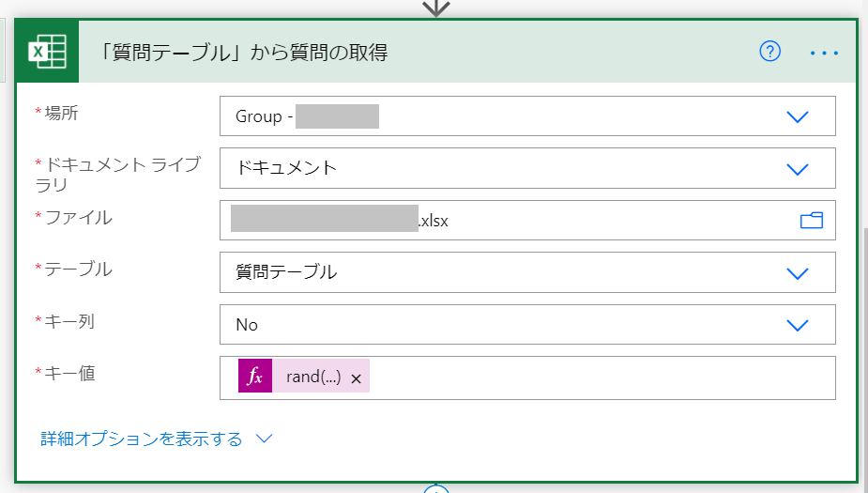This screenshot has height=493, width=868.
Task: Select the rand(...) expression token
Action: pos(313,377)
